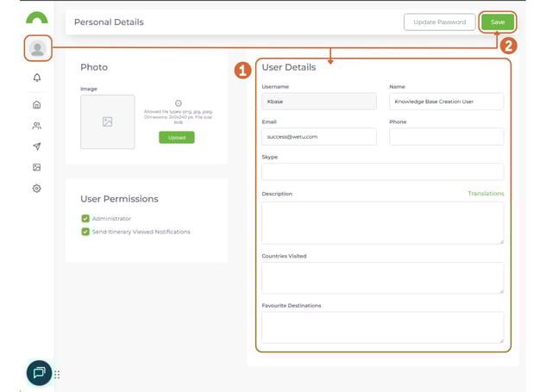Click the drag handle dots beside chat bubble
Screen dimensions: 546x392
point(57,375)
